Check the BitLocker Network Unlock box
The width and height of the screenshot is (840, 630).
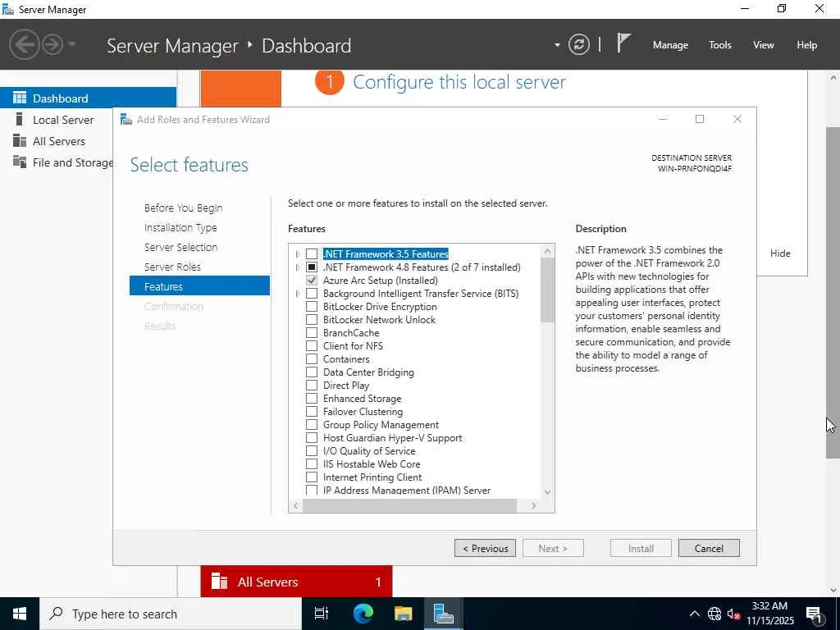(312, 319)
